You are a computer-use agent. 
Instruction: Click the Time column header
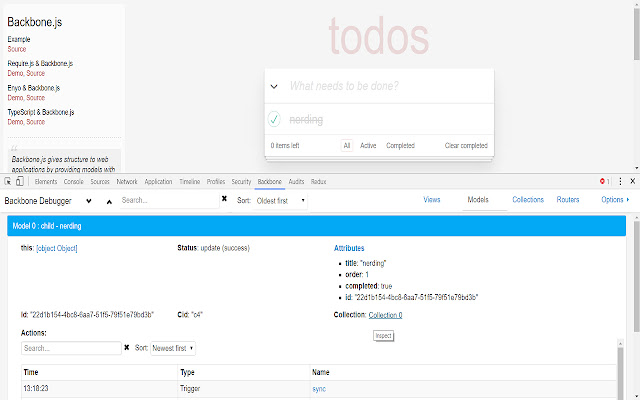coord(31,372)
